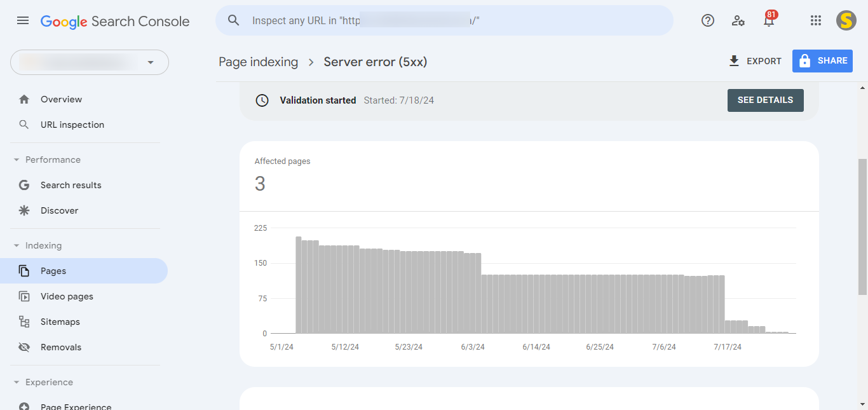Viewport: 868px width, 410px height.
Task: Focus the Inspect any URL field
Action: pos(444,20)
